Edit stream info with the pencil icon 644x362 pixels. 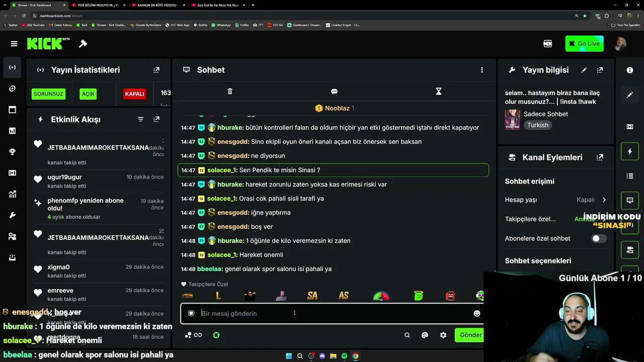click(584, 70)
